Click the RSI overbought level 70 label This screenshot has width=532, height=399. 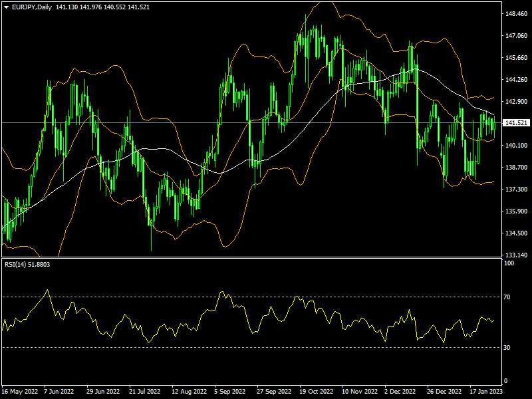[x=507, y=297]
